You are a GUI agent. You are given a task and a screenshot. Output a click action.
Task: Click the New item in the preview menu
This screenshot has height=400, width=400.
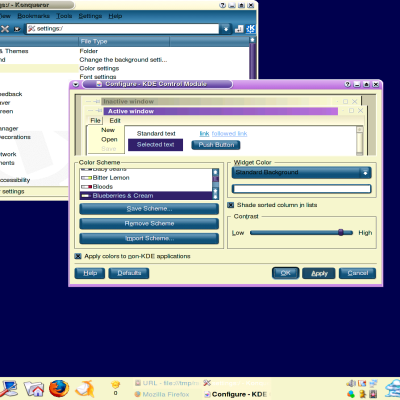click(108, 130)
